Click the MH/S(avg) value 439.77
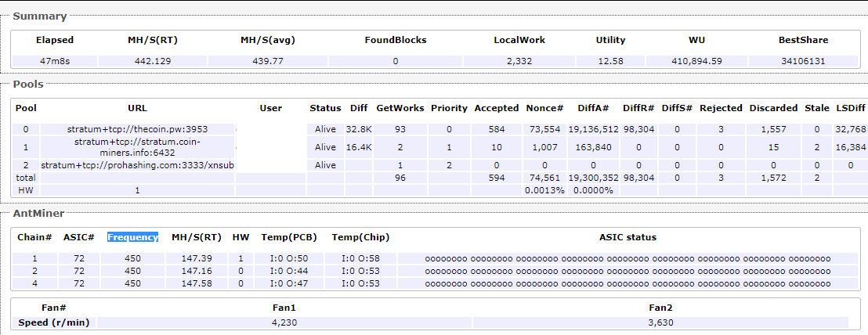 pos(267,61)
